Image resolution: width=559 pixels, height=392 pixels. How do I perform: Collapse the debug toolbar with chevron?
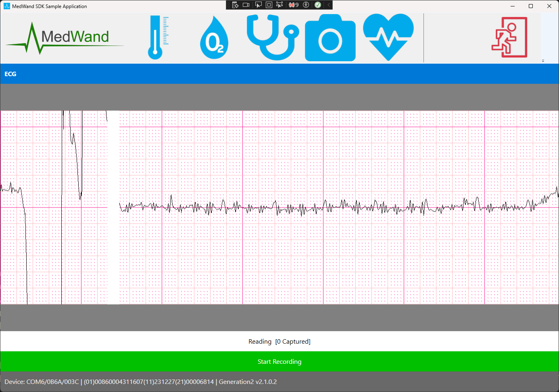[x=329, y=5]
